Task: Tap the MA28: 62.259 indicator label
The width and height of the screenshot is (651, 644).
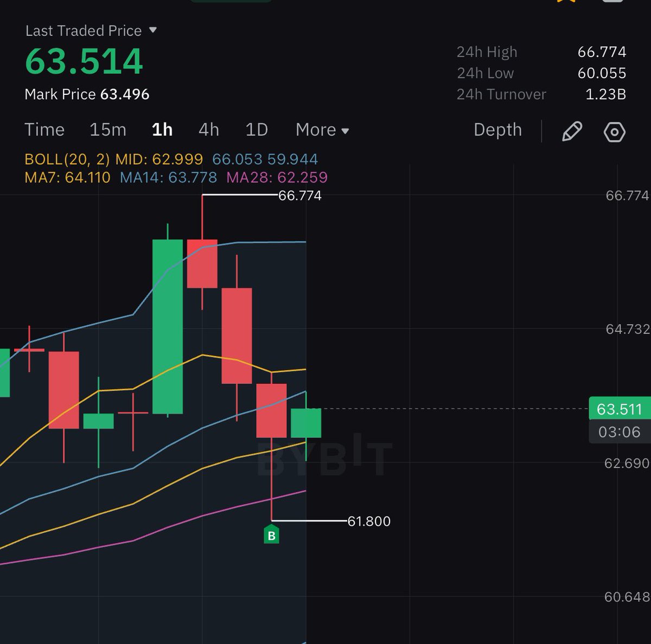Action: point(277,178)
